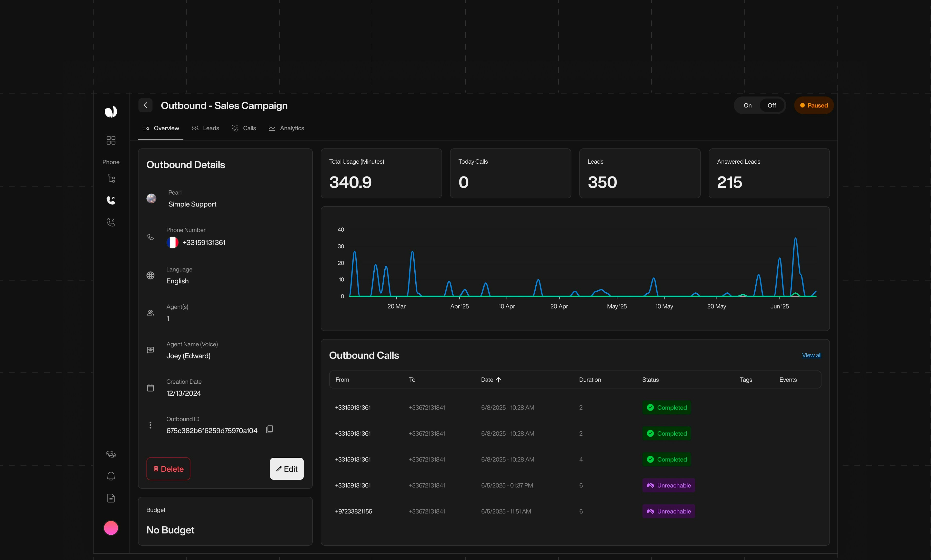Image resolution: width=931 pixels, height=560 pixels.
Task: Click the Edit button in Outbound Details
Action: coord(286,469)
